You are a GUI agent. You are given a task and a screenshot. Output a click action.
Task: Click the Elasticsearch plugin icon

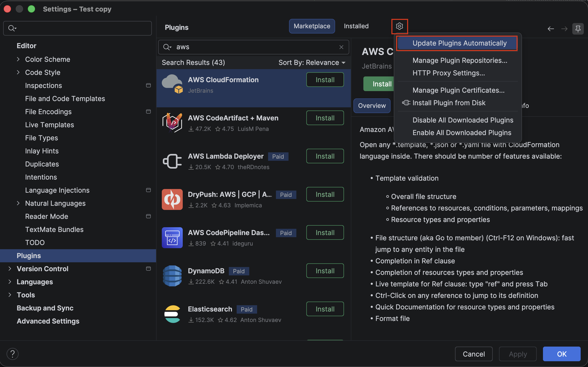pyautogui.click(x=172, y=314)
